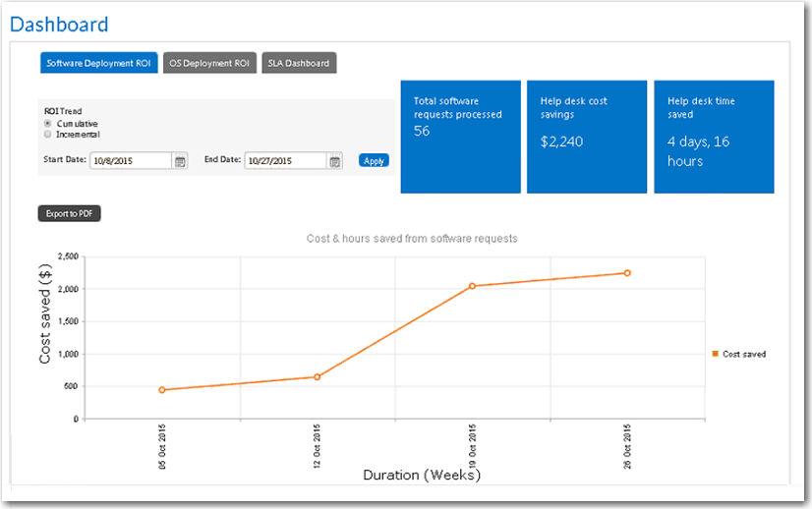The width and height of the screenshot is (812, 509).
Task: Click the Help desk cost savings tile
Action: 587,137
